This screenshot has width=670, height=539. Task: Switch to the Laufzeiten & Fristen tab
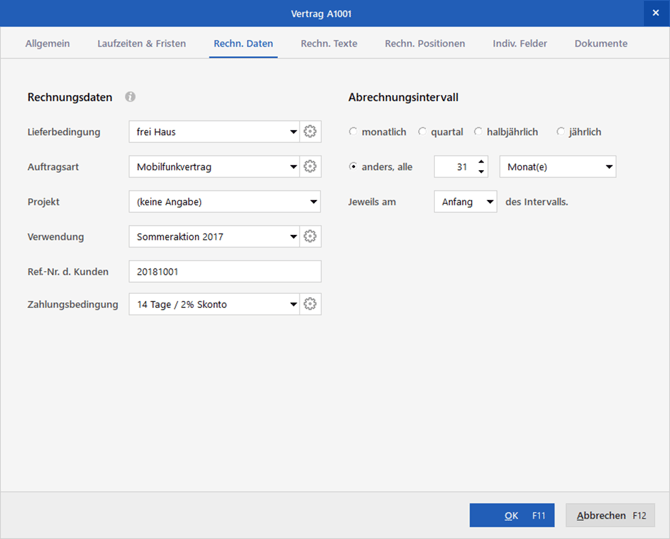[x=141, y=44]
